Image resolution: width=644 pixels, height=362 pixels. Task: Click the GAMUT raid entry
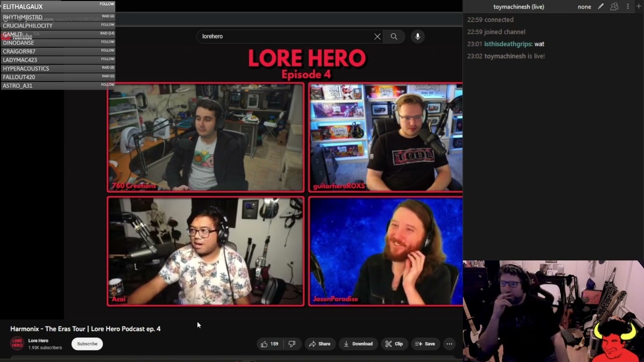pyautogui.click(x=58, y=34)
